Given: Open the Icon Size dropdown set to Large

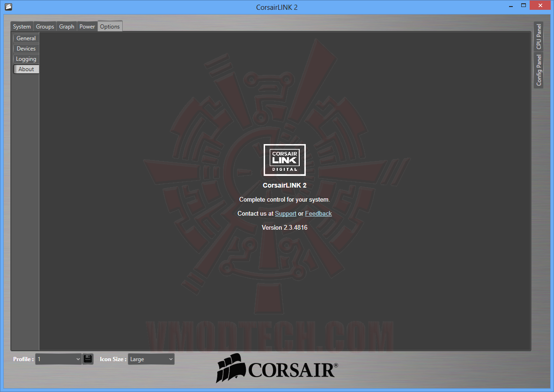Looking at the screenshot, I should coord(151,359).
